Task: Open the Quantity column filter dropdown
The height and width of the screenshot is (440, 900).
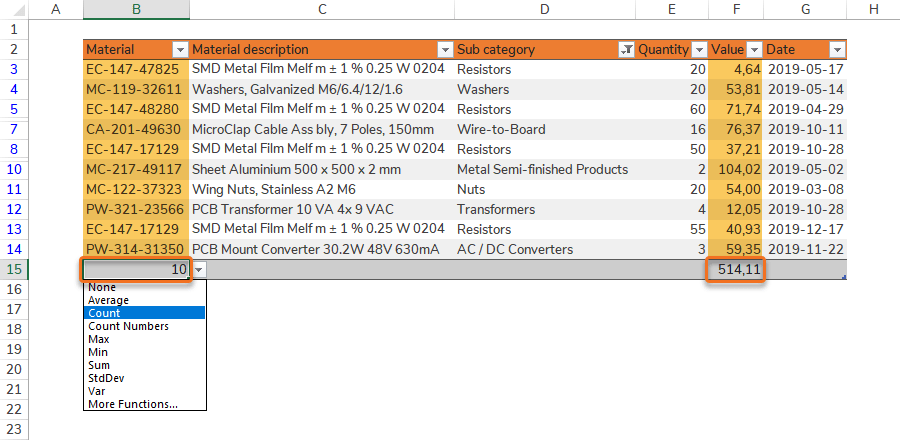Action: pos(698,50)
